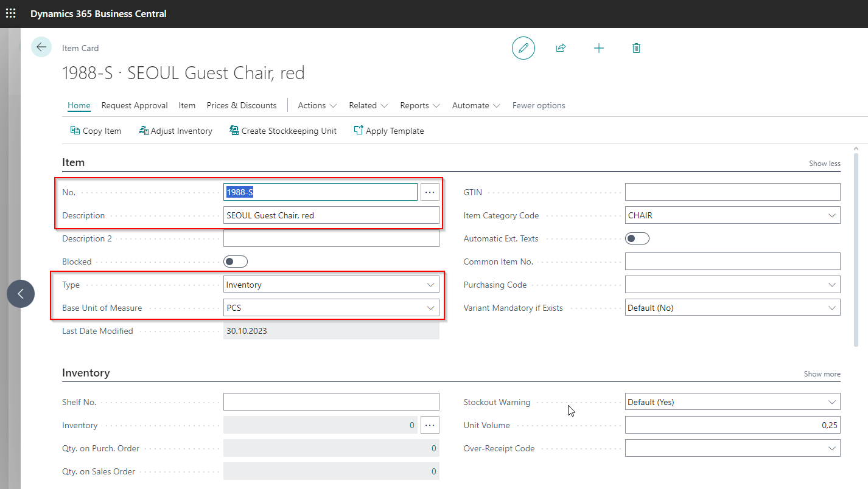Click Show less in Item section

click(x=824, y=164)
